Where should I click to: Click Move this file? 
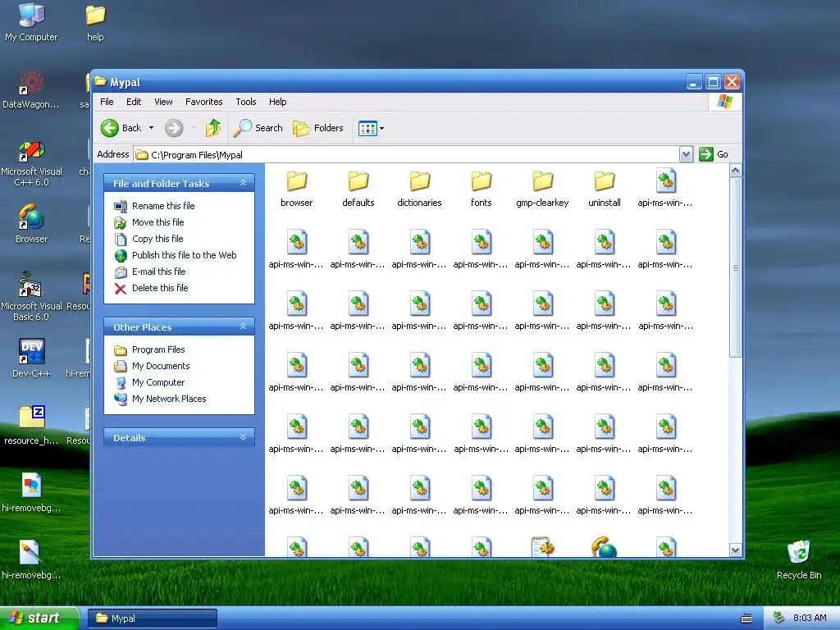coord(149,222)
